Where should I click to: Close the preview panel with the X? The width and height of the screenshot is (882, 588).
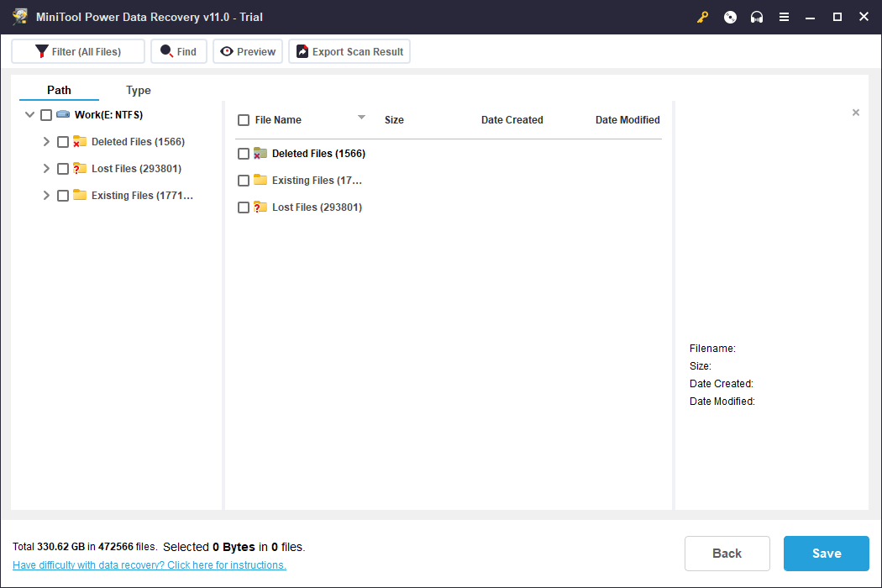coord(856,113)
